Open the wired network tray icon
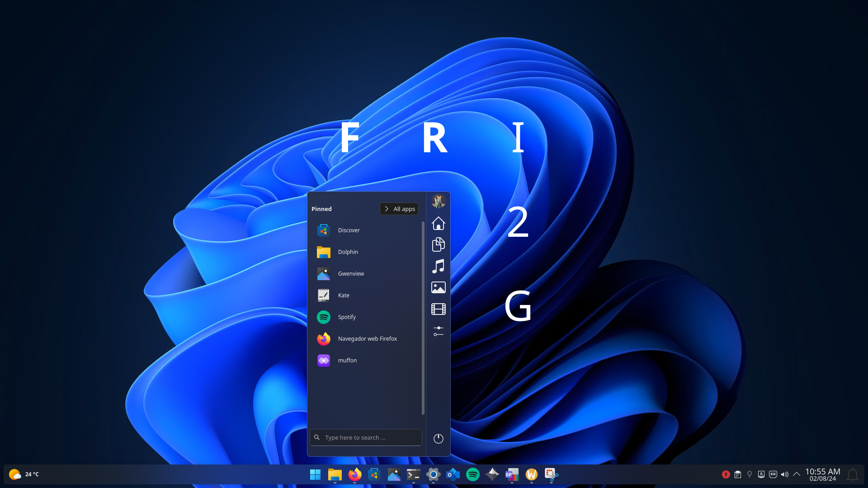The image size is (868, 488). click(x=773, y=474)
